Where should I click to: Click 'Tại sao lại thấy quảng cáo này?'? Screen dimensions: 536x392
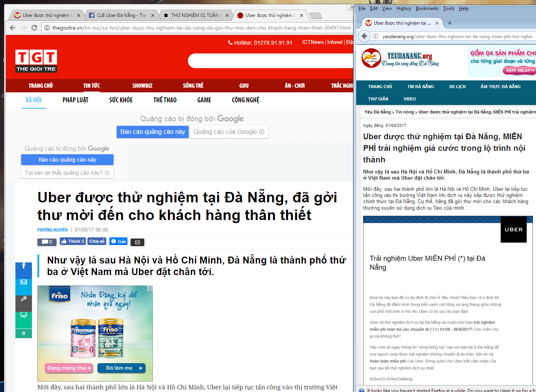point(67,173)
